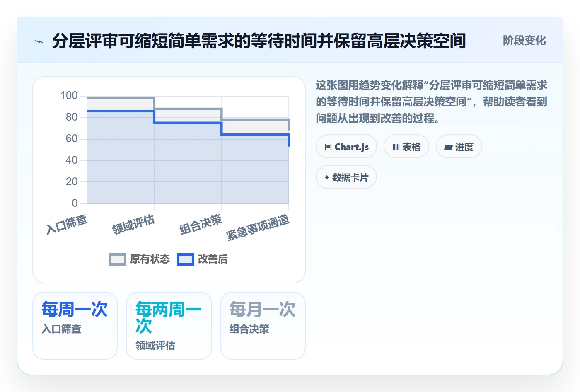Click the 进度 tag chip
This screenshot has width=580, height=392.
click(459, 147)
